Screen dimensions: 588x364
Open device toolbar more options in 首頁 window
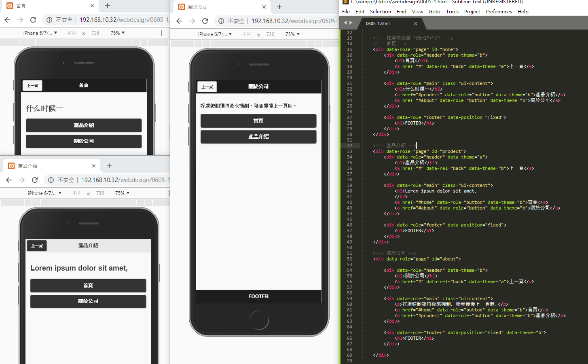(161, 33)
